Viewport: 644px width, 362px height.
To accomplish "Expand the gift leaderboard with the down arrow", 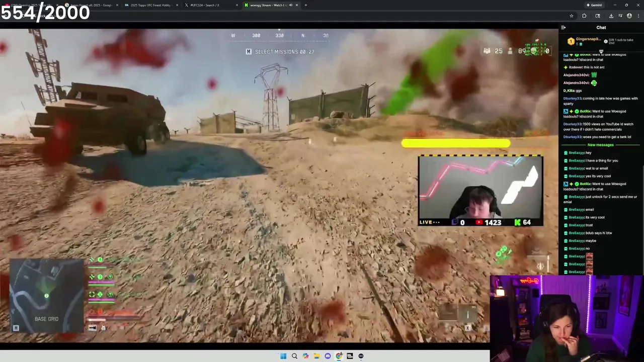I will pos(601,51).
